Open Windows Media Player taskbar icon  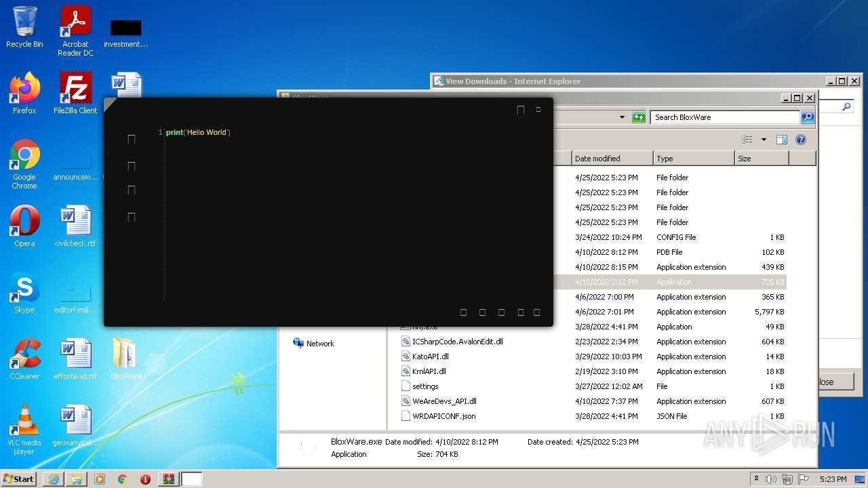pos(100,479)
